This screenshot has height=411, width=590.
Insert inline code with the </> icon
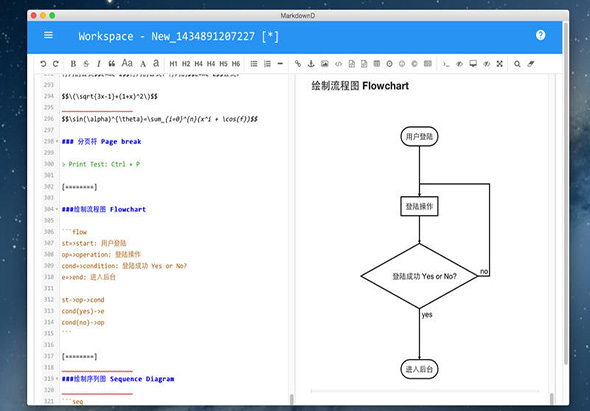tap(338, 64)
